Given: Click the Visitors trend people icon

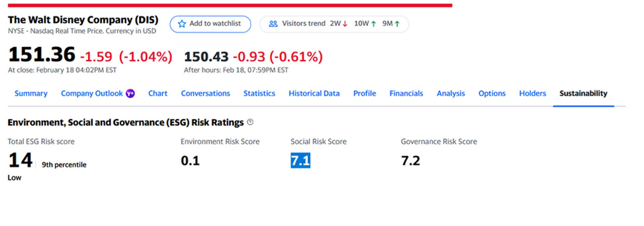Looking at the screenshot, I should pos(273,24).
